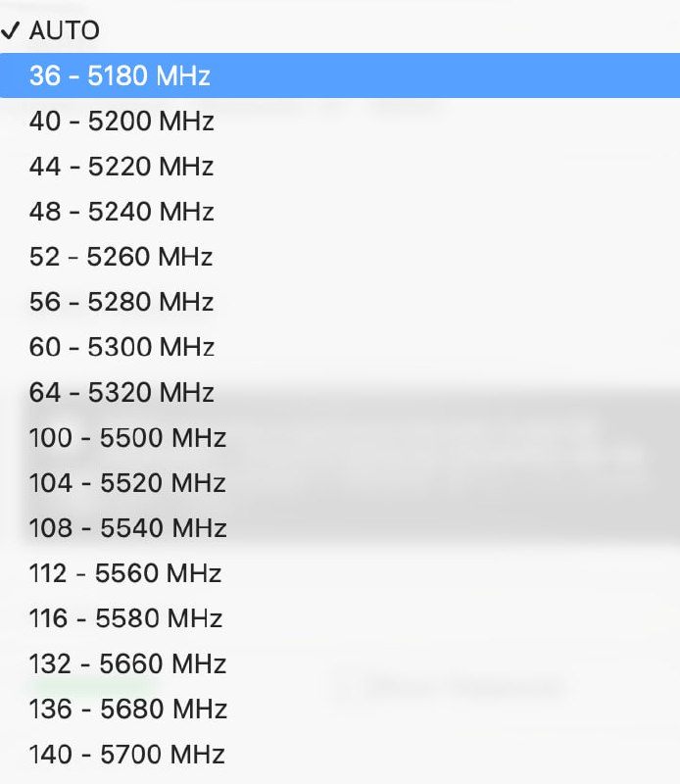Choose channel 36 - 5180 MHz
Image resolution: width=680 pixels, height=784 pixels.
tap(120, 75)
